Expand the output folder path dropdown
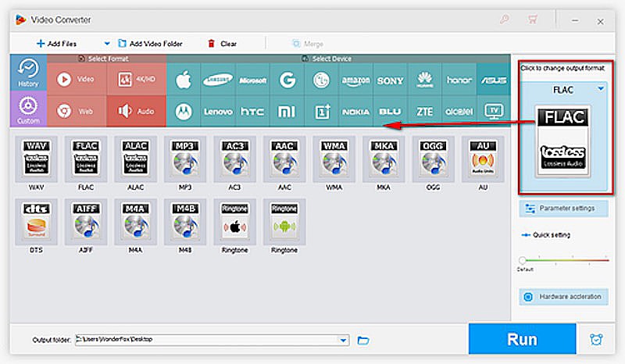 coord(343,340)
